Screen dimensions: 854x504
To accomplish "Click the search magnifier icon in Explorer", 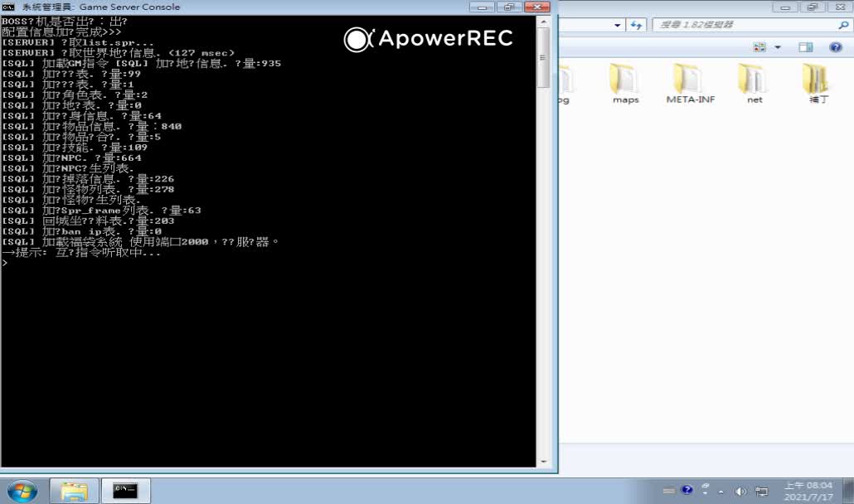I will [x=843, y=25].
